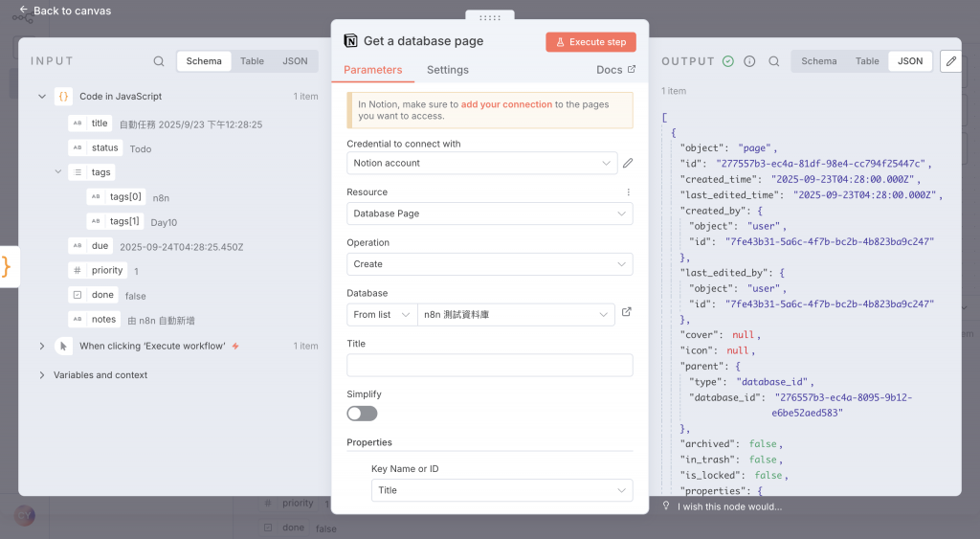
Task: Select the tags[0] schema field
Action: [116, 196]
